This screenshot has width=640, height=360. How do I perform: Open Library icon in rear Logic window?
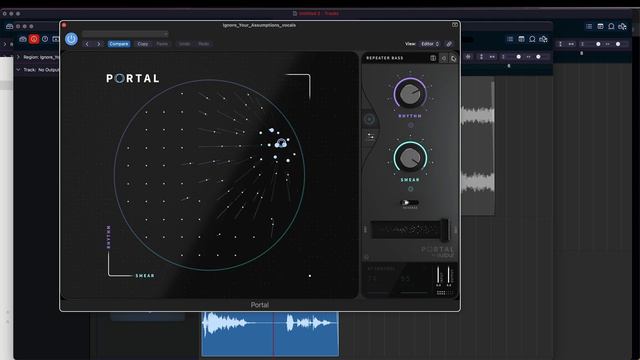[x=9, y=26]
